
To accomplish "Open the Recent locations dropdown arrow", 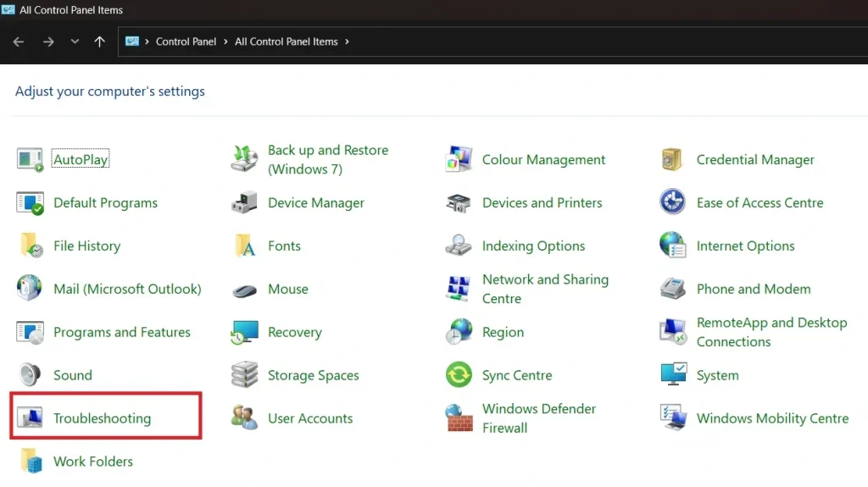I will (75, 42).
